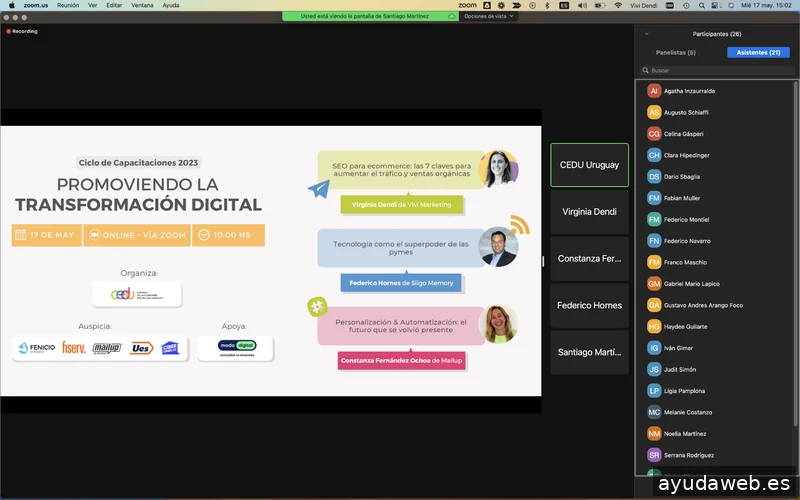Select attendee name Ligia Pamplona
The image size is (800, 500).
click(x=684, y=391)
